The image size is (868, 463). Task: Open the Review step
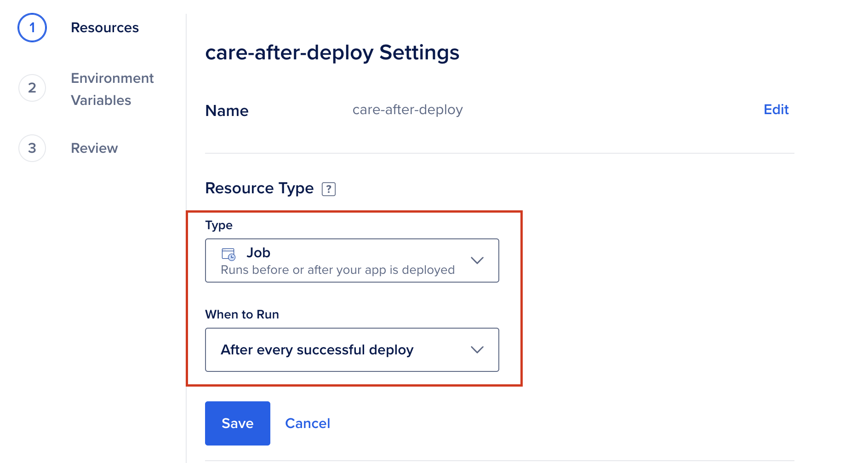(94, 148)
